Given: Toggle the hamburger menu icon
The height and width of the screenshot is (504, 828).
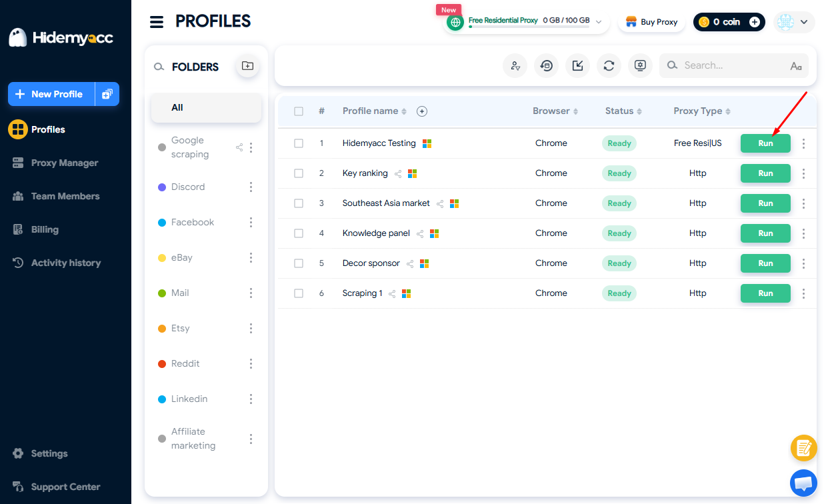Looking at the screenshot, I should click(x=157, y=22).
